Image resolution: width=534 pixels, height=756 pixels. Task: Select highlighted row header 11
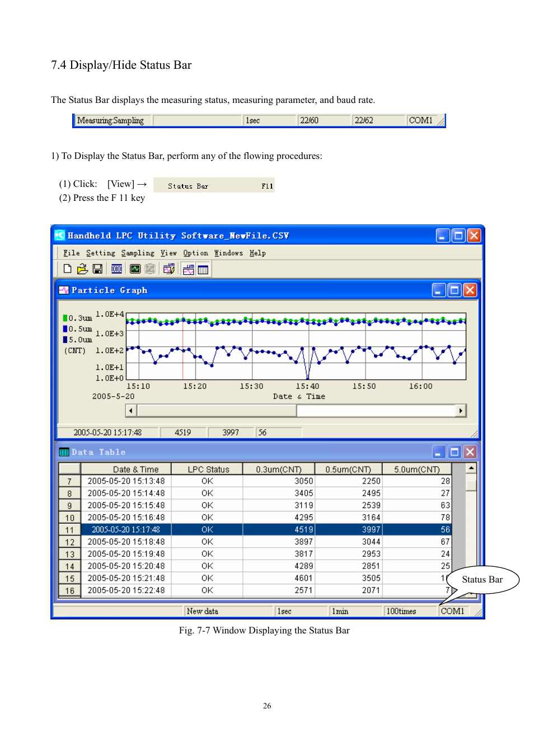70,529
